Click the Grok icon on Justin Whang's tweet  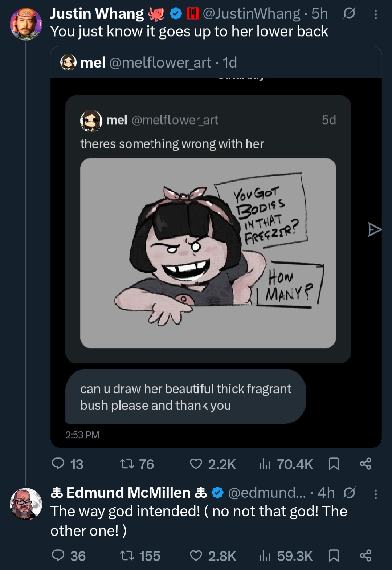[x=349, y=14]
